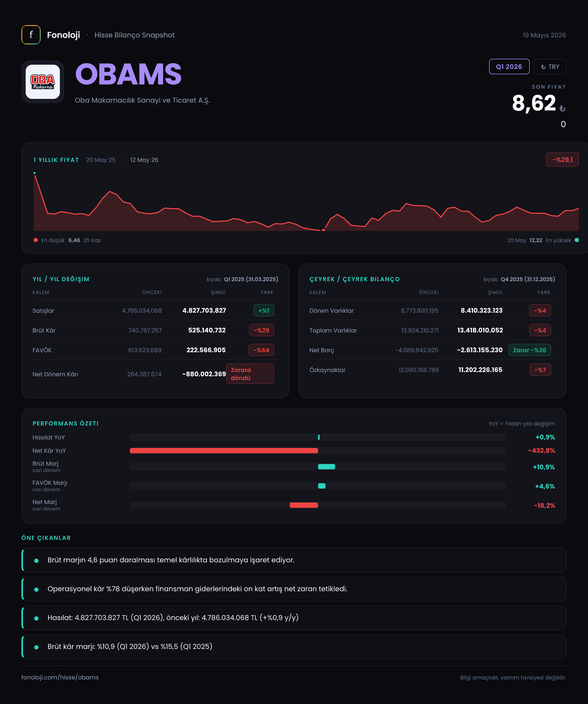
Task: Click the 4.827.703.827 Satışlar current value
Action: click(204, 310)
